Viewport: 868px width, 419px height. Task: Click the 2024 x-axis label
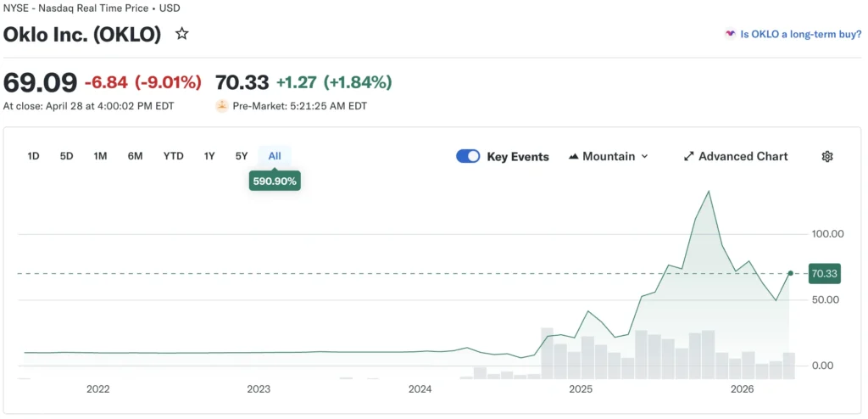(420, 389)
